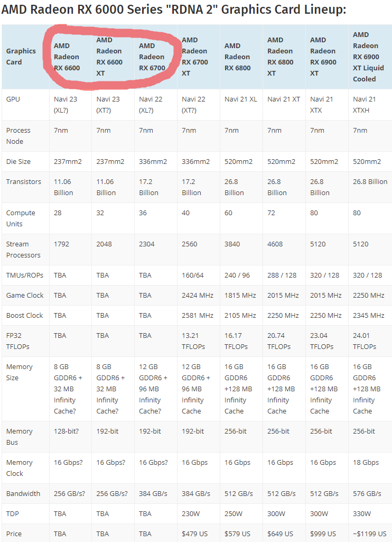
Task: Click the ~$1199 US price cell
Action: [x=369, y=534]
